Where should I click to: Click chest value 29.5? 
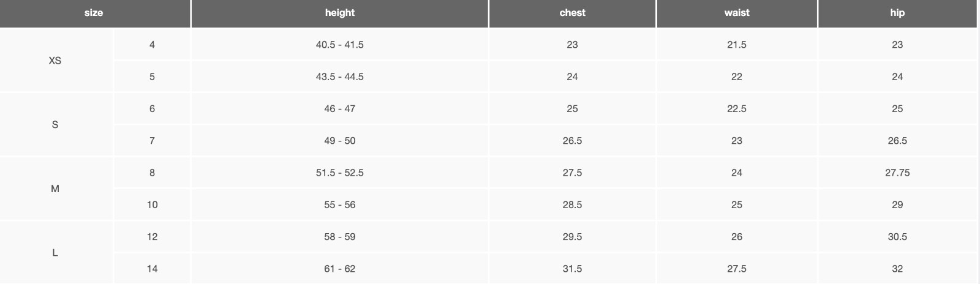tap(572, 237)
